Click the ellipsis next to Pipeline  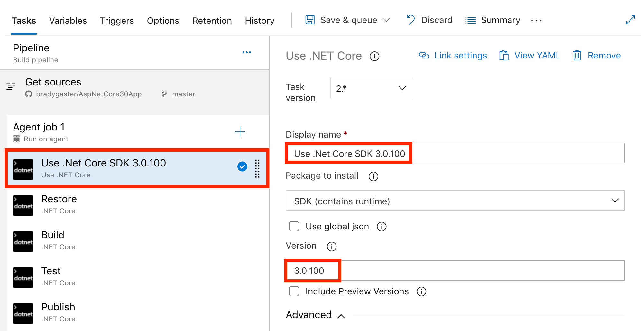[x=247, y=52]
